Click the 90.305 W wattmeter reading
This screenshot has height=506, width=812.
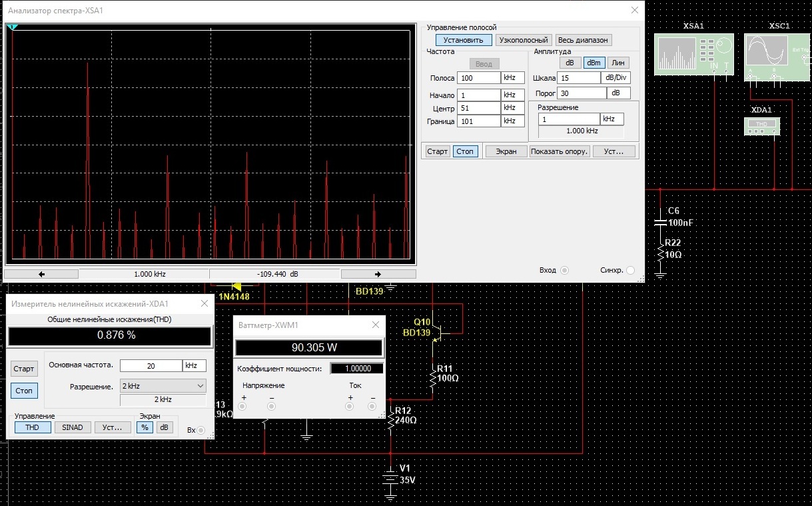click(309, 347)
